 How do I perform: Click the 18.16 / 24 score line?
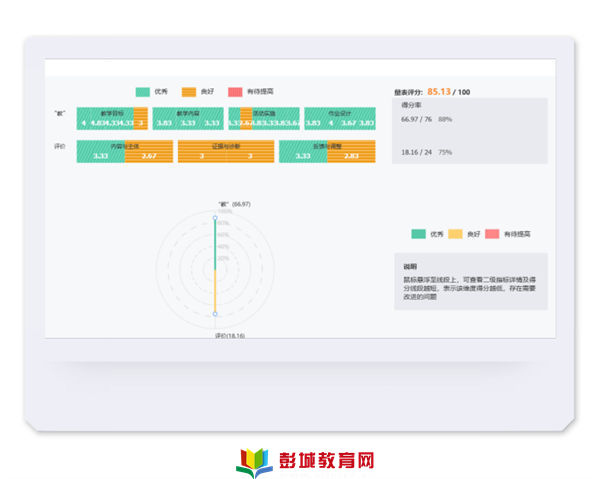coord(427,152)
